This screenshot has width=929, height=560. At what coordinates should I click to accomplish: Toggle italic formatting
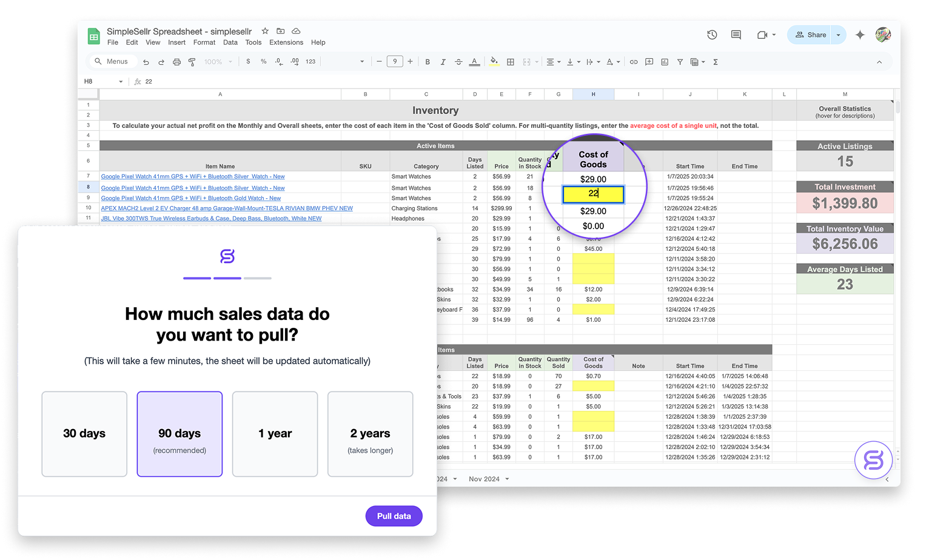tap(443, 62)
